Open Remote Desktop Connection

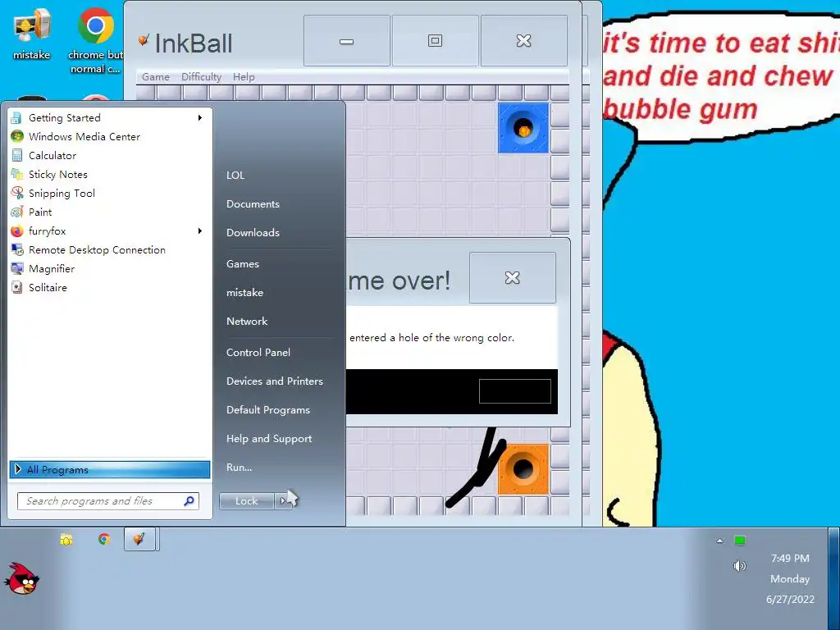tap(109, 249)
